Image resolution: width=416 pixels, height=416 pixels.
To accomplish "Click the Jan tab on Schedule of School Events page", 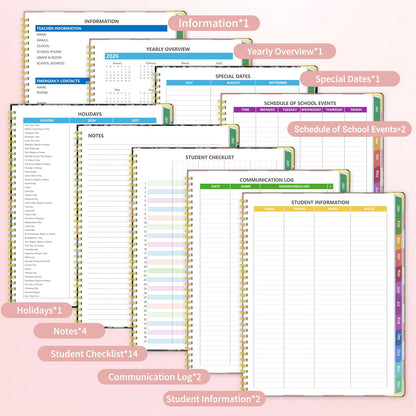I will 377,109.
